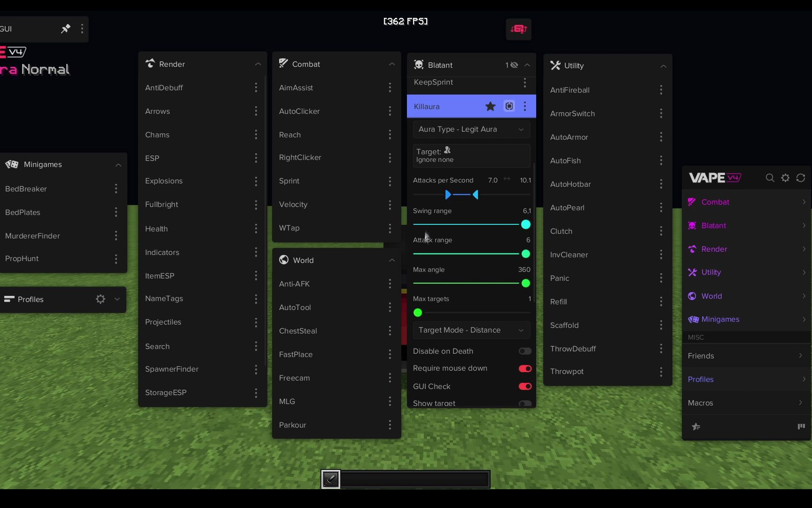Collapse the Combat panel using its chevron
This screenshot has height=508, width=812.
point(392,64)
